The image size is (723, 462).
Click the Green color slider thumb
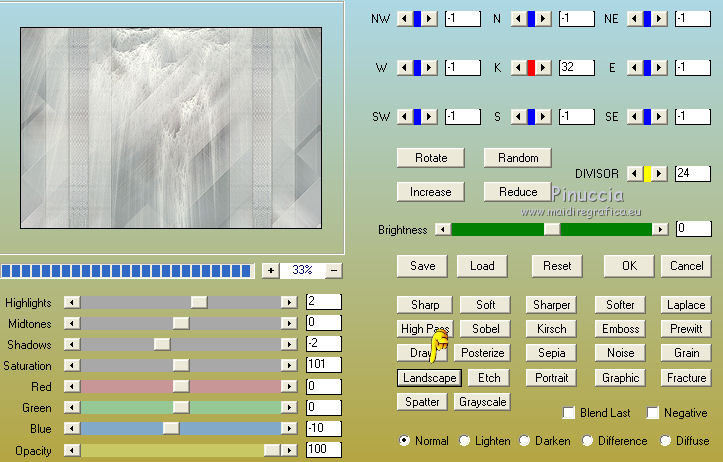point(181,407)
